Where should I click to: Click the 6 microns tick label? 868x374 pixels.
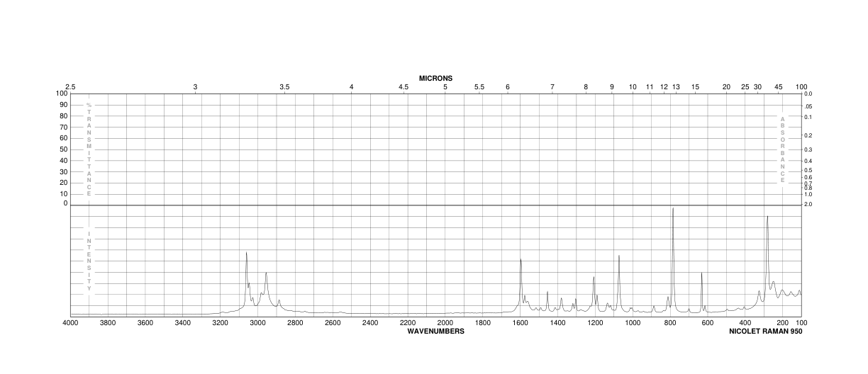(508, 87)
